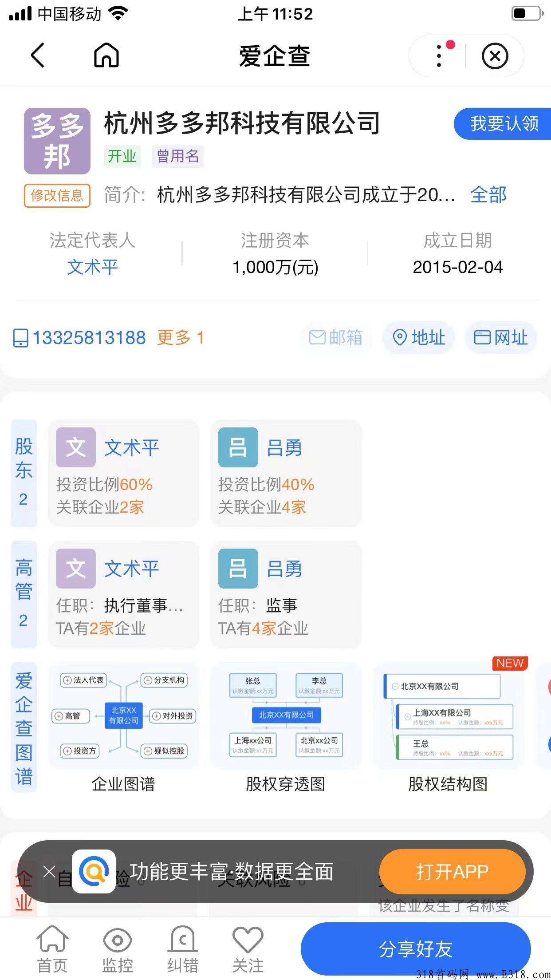Close the mini program with the X circle
Image resolution: width=551 pixels, height=980 pixels.
tap(495, 56)
